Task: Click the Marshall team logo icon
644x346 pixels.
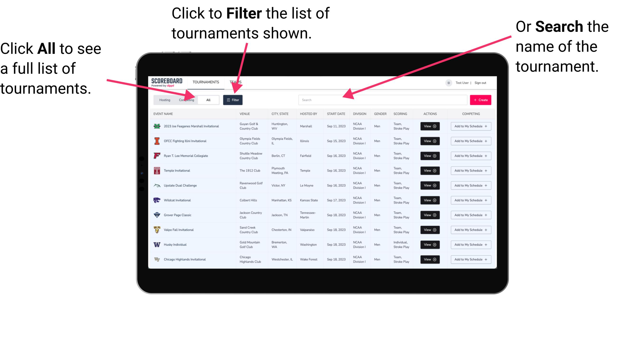Action: click(157, 126)
